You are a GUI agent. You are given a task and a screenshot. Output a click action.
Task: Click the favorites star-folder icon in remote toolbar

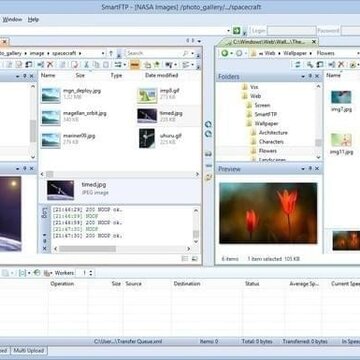(156, 65)
